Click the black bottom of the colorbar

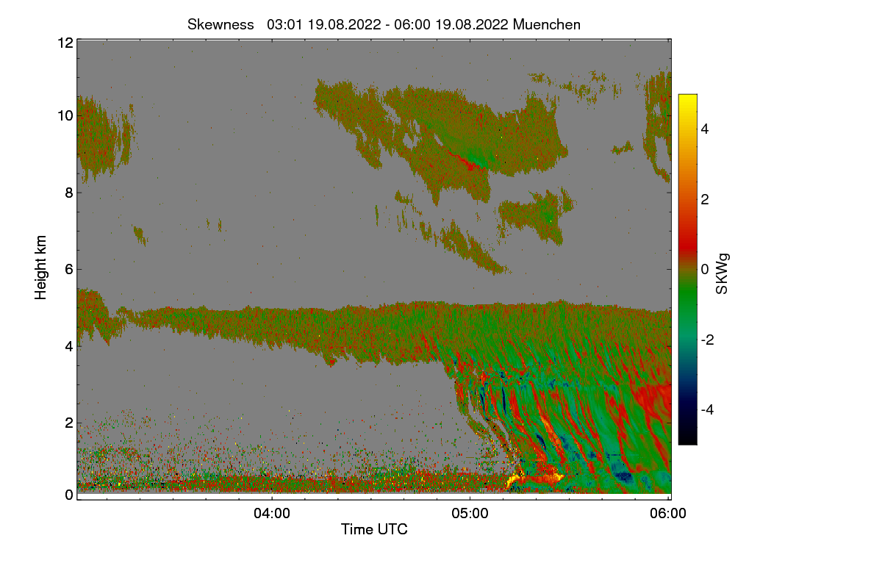(687, 437)
